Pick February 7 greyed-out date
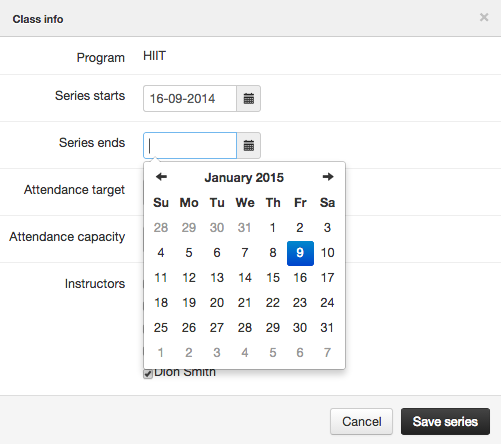501x444 pixels. pos(327,353)
